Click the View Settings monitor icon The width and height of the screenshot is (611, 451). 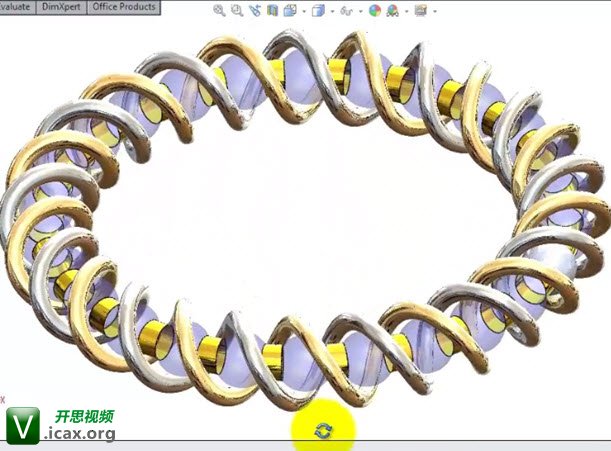click(x=420, y=11)
